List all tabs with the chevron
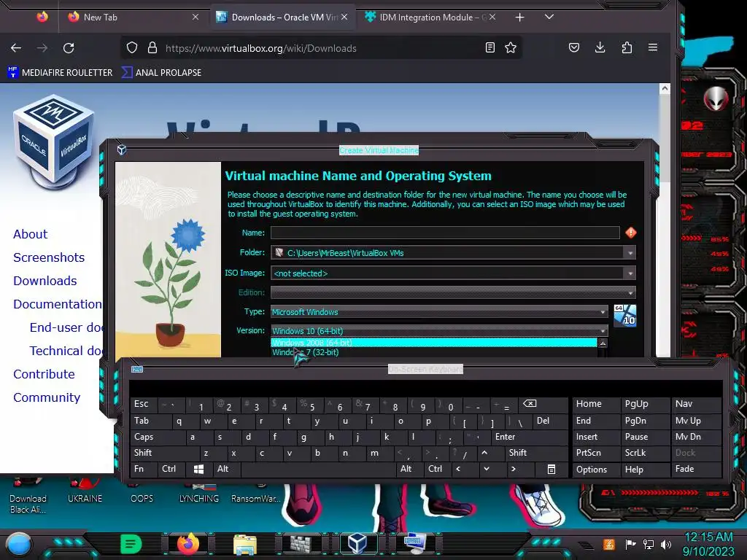 [549, 17]
